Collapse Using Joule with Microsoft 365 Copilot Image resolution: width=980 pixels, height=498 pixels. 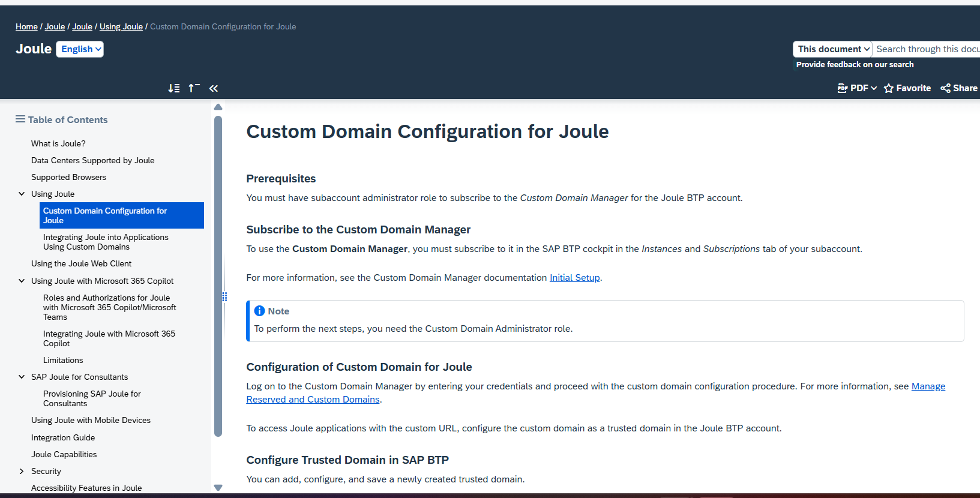pyautogui.click(x=22, y=281)
